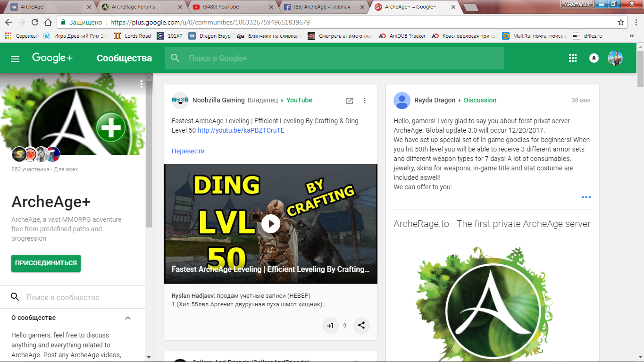This screenshot has height=362, width=644.
Task: Collapse the О сообществе section
Action: pyautogui.click(x=128, y=318)
